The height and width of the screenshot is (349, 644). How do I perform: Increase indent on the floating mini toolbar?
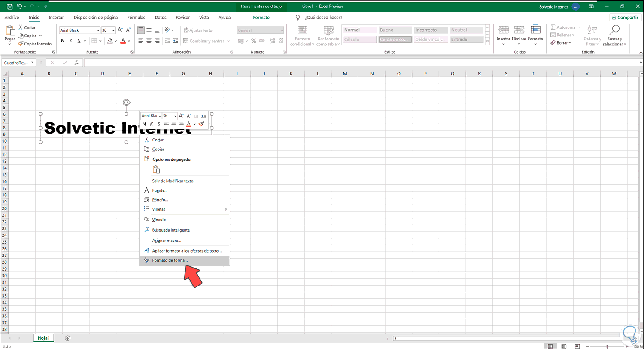tap(204, 116)
